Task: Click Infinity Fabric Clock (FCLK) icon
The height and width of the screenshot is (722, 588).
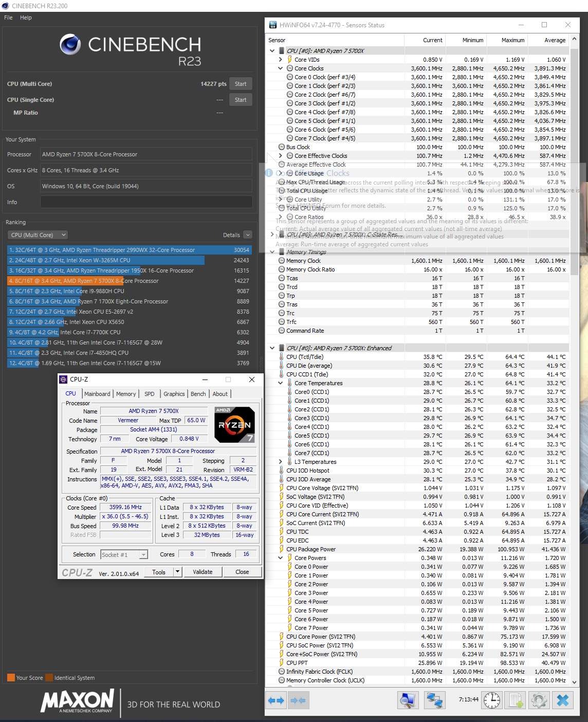Action: point(282,672)
